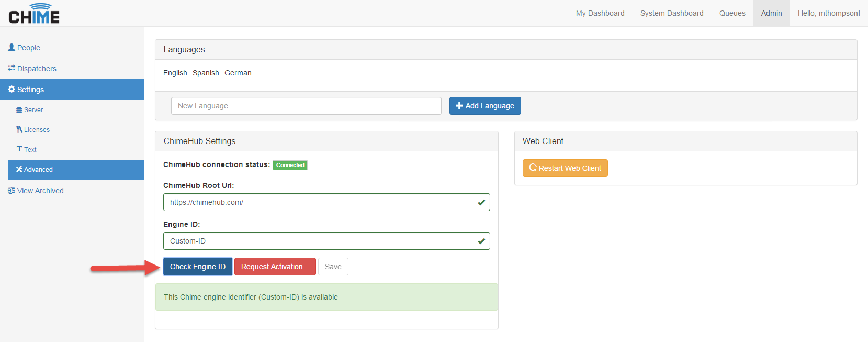Open My Dashboard

coord(600,13)
